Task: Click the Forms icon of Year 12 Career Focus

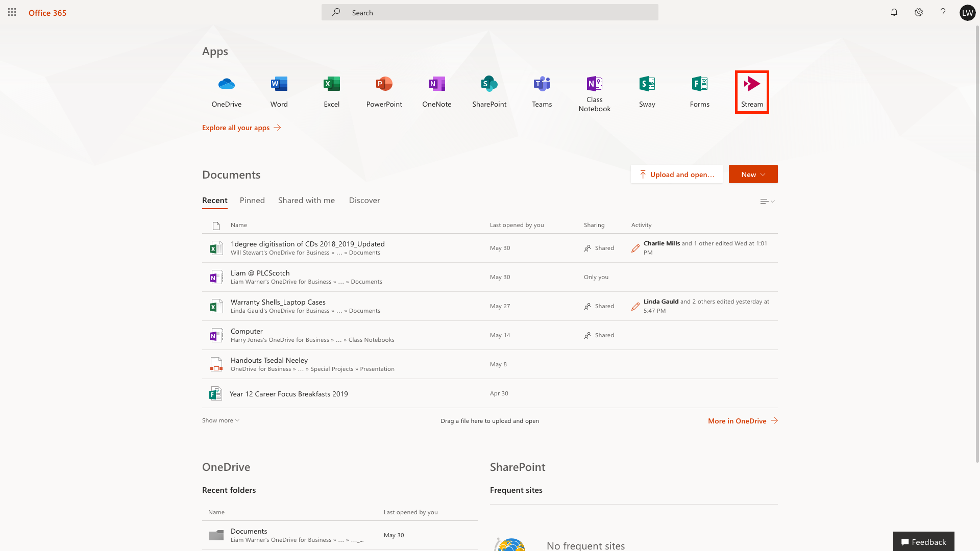Action: coord(216,393)
